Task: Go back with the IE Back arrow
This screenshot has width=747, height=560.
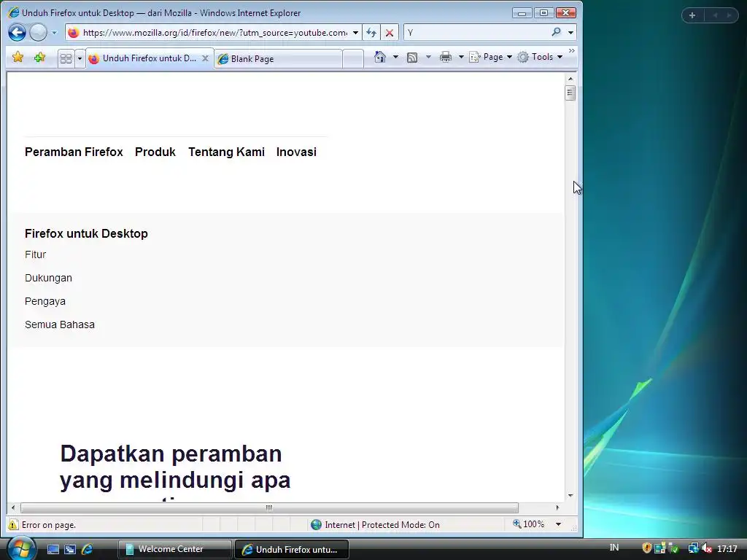Action: [18, 32]
